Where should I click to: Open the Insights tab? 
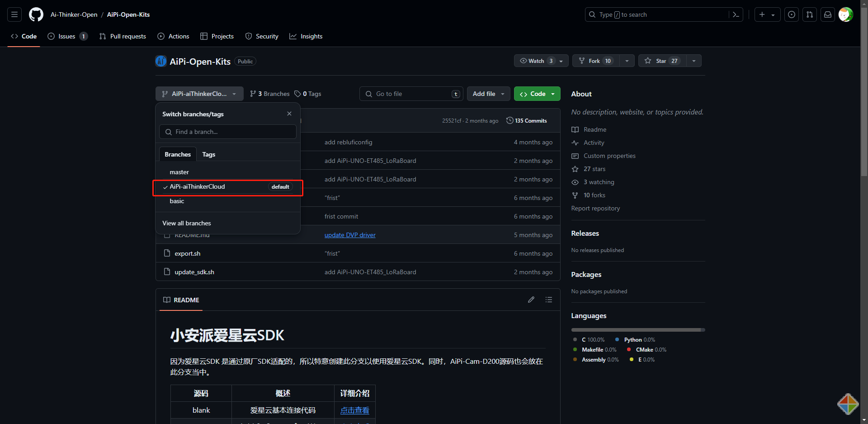(306, 36)
